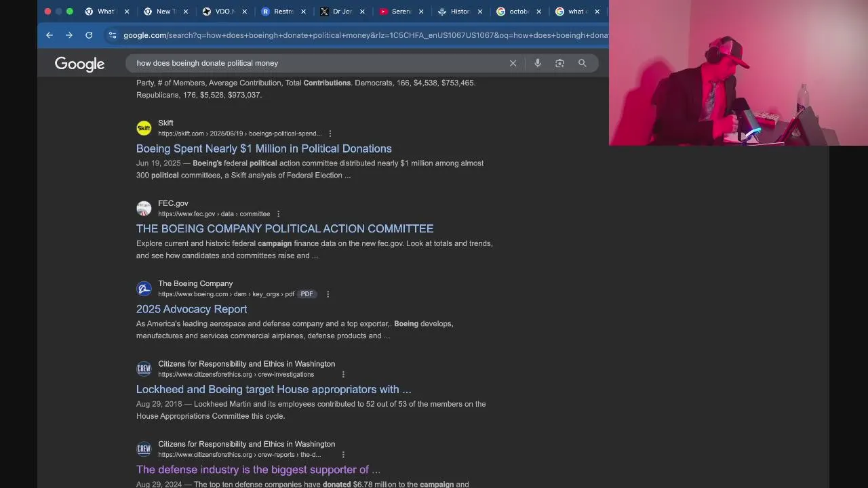View site information icon in address bar

(113, 35)
